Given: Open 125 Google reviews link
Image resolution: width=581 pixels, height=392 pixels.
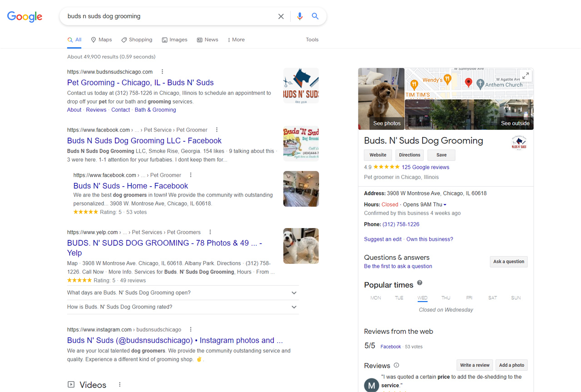Looking at the screenshot, I should point(426,167).
